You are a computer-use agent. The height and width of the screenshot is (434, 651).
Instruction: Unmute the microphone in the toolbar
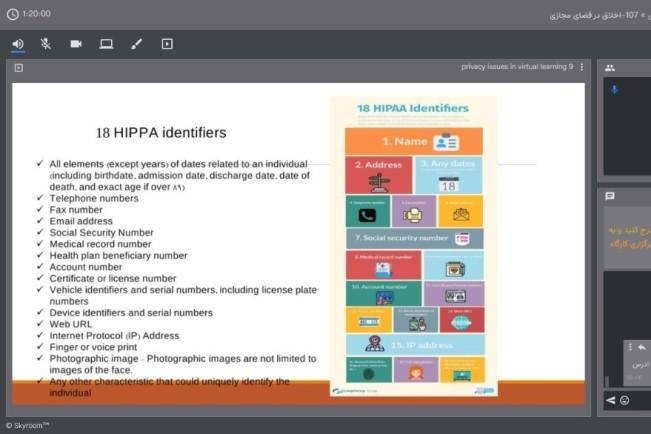[x=46, y=44]
